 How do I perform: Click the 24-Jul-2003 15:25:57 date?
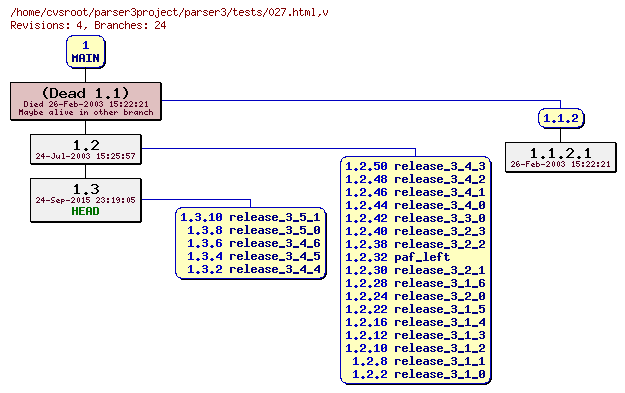click(85, 156)
